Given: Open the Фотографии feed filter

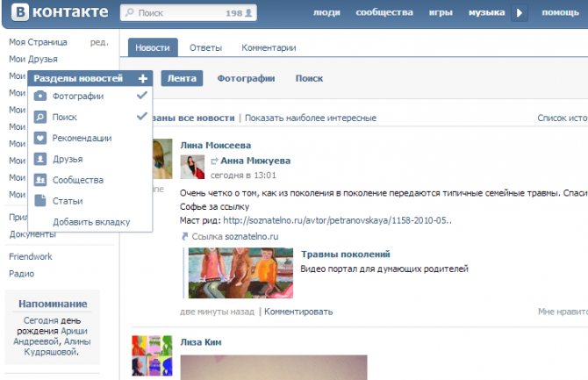Looking at the screenshot, I should (246, 78).
